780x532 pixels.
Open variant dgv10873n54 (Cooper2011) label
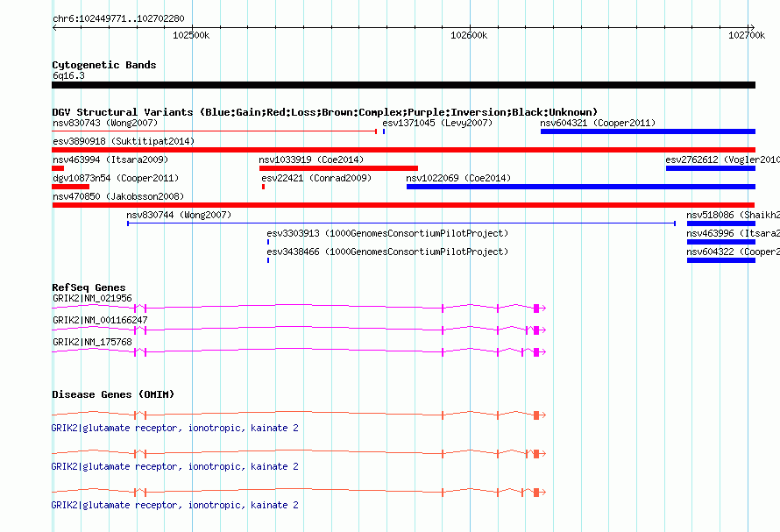(116, 178)
